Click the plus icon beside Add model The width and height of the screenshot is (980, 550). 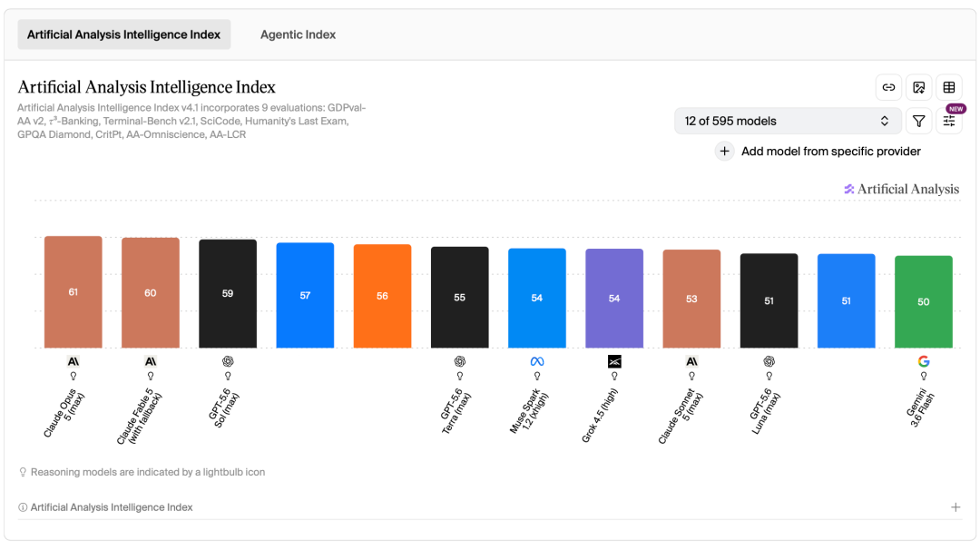click(724, 152)
